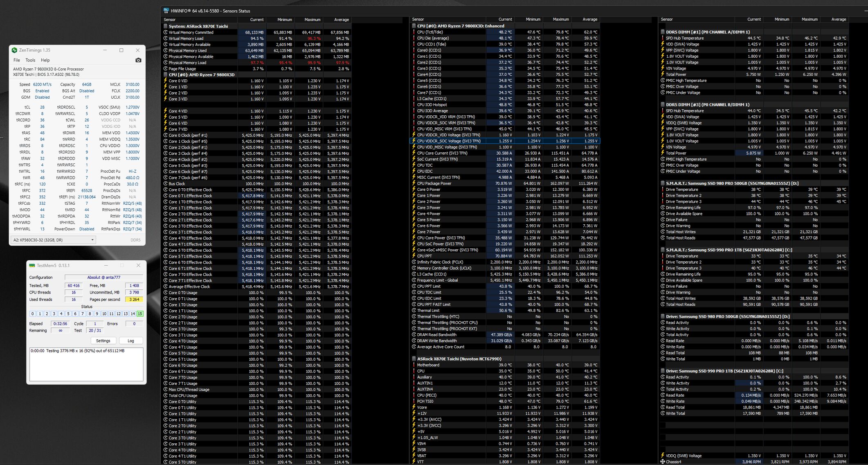Click the Absolut @ anta777 configuration field
868x465 pixels.
coord(104,278)
